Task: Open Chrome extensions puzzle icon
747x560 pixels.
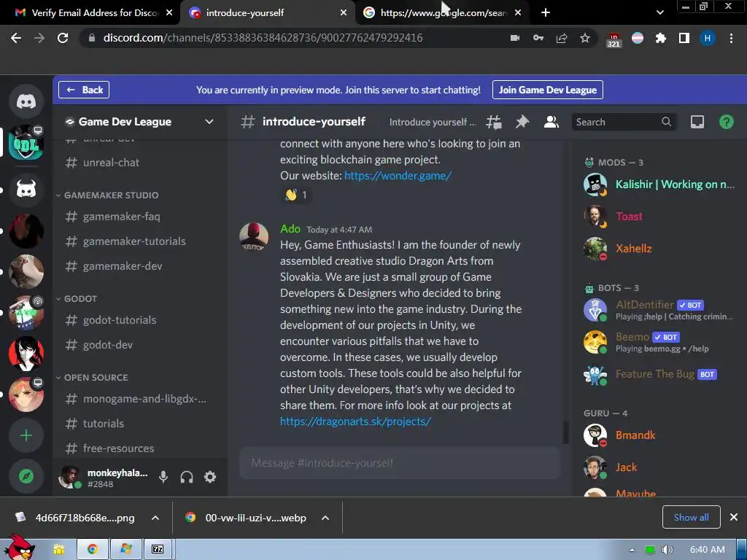Action: click(661, 38)
